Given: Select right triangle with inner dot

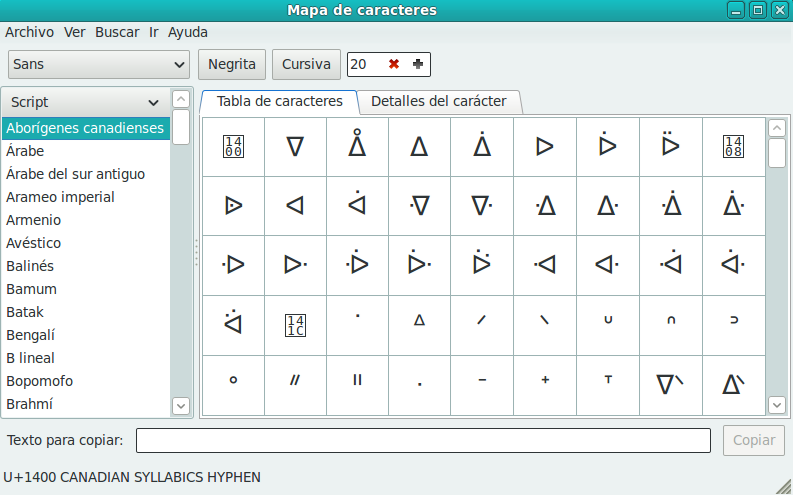Looking at the screenshot, I should [233, 206].
